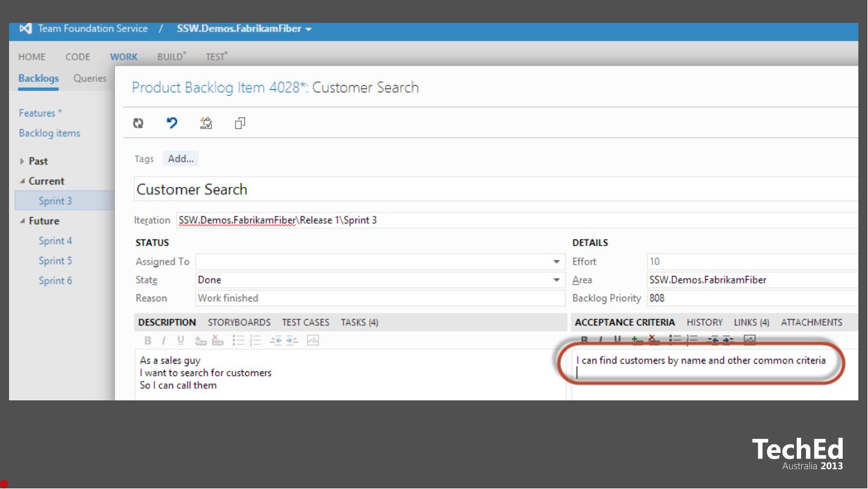Image resolution: width=868 pixels, height=489 pixels.
Task: Click Add... to add a tag
Action: tap(181, 159)
